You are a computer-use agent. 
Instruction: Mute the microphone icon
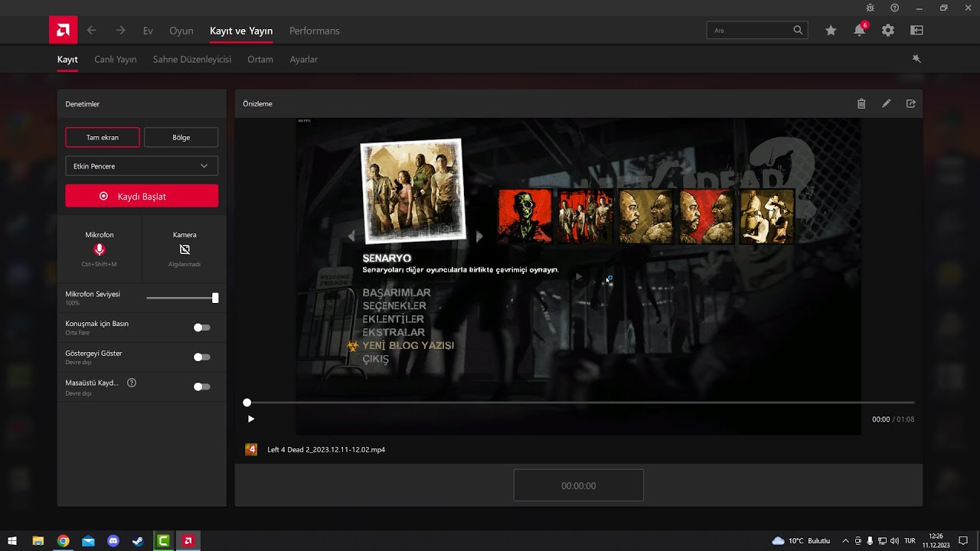(99, 249)
